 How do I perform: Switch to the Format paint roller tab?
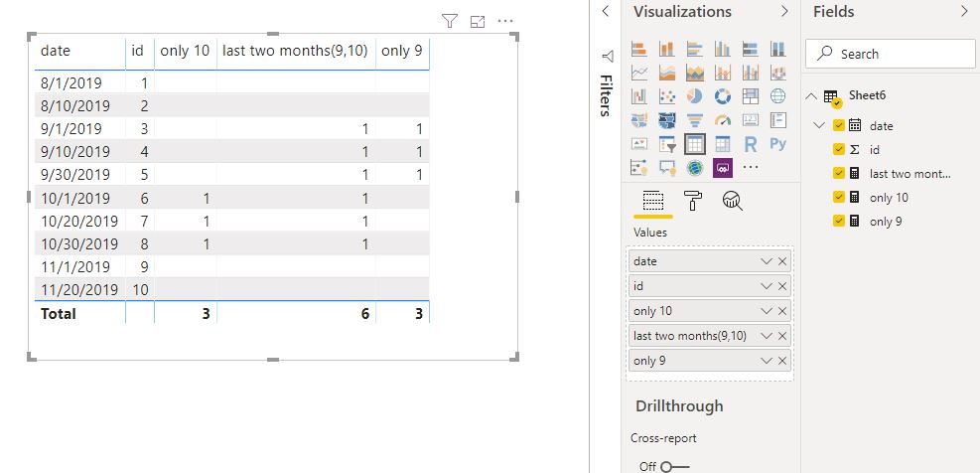click(x=693, y=201)
